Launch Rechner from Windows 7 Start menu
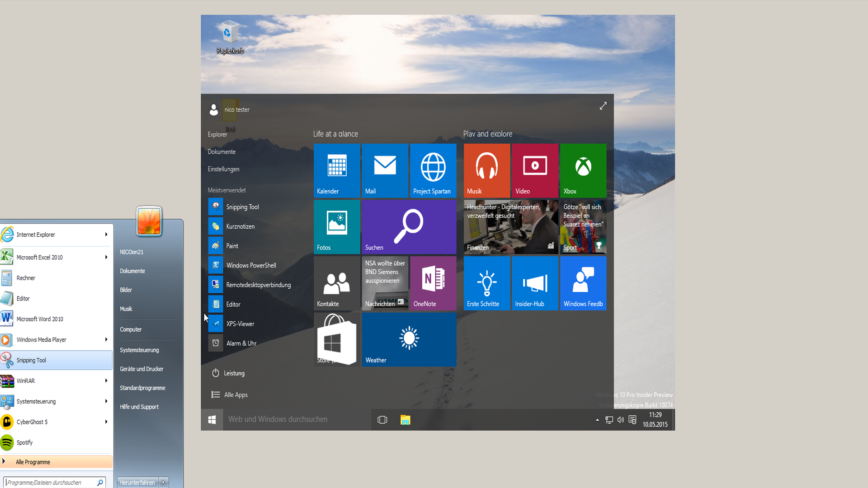The image size is (868, 488). [x=57, y=278]
